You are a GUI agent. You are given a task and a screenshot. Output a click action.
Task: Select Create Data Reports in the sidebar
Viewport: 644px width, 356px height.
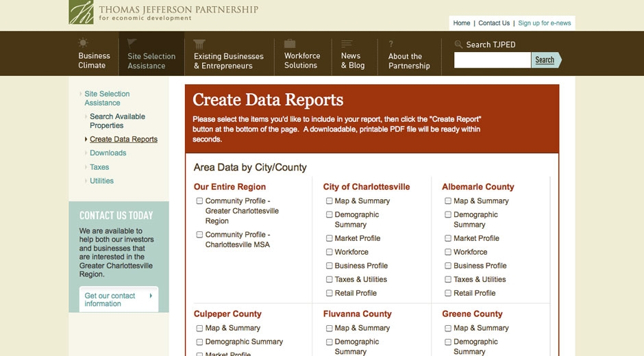[123, 139]
